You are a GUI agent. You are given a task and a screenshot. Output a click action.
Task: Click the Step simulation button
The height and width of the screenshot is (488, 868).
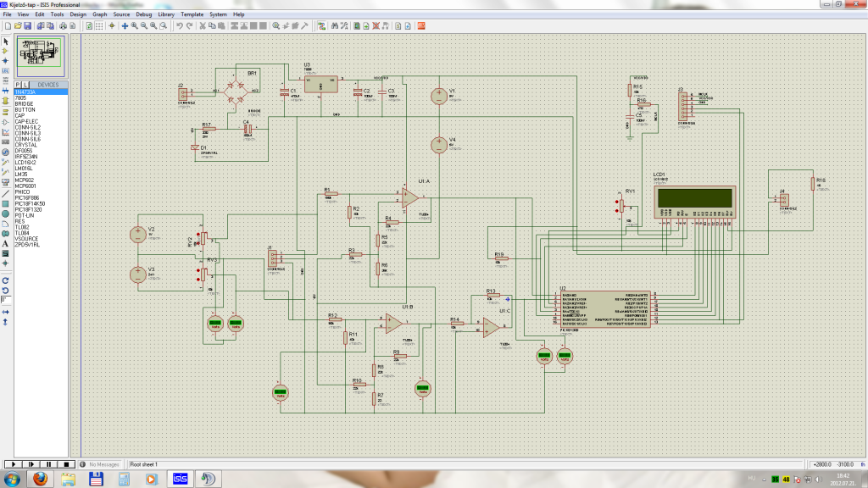click(31, 464)
